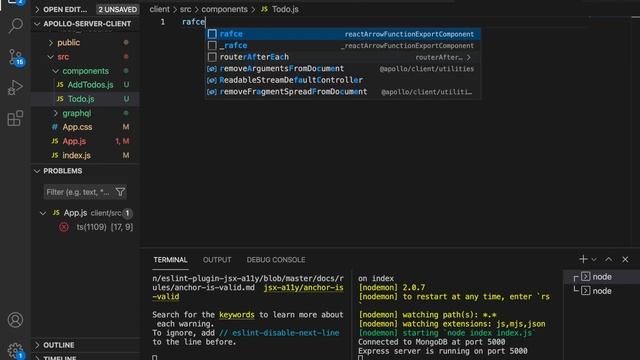Open Source Control view with 15 badge
640x360 pixels.
[16, 57]
